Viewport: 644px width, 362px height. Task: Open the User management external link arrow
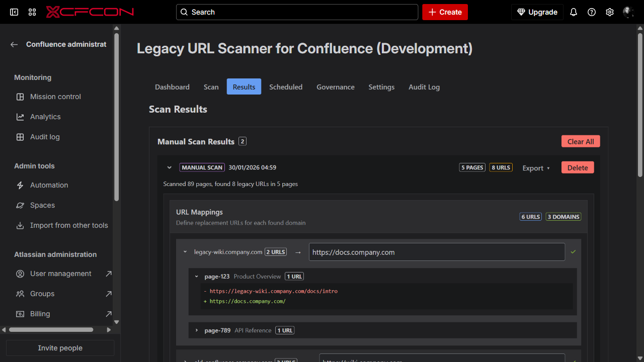click(x=108, y=274)
